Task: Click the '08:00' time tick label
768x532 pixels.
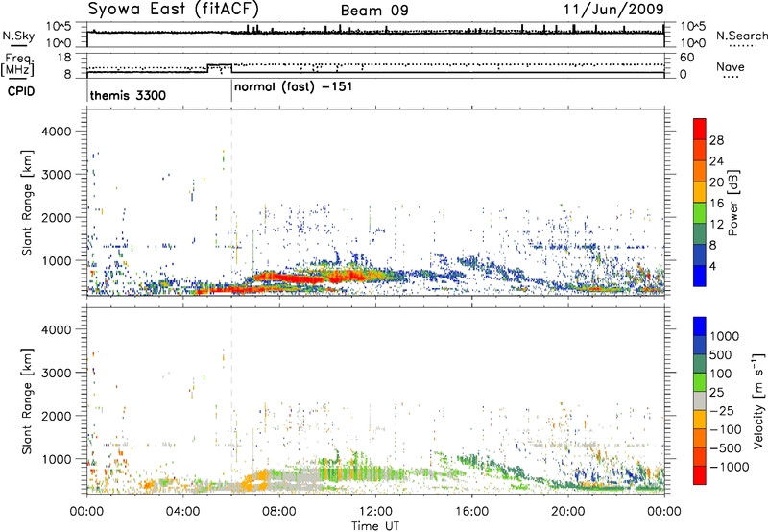Action: pyautogui.click(x=279, y=512)
